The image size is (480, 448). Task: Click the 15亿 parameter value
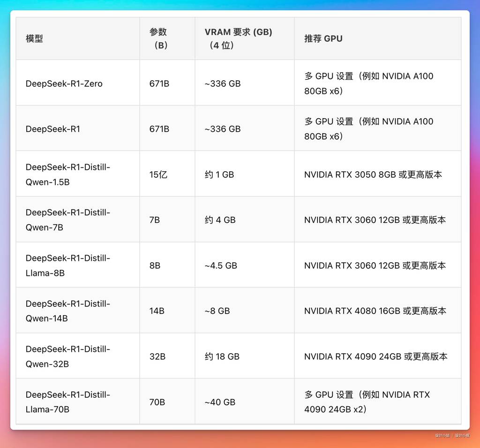point(158,175)
